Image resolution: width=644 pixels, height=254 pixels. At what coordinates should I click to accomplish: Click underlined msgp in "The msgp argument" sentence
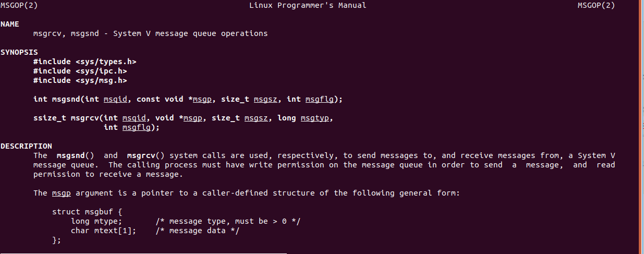point(62,193)
